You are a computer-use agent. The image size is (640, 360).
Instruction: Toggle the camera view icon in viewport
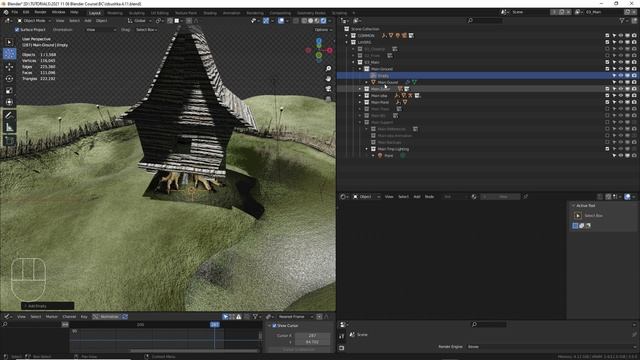click(x=329, y=89)
